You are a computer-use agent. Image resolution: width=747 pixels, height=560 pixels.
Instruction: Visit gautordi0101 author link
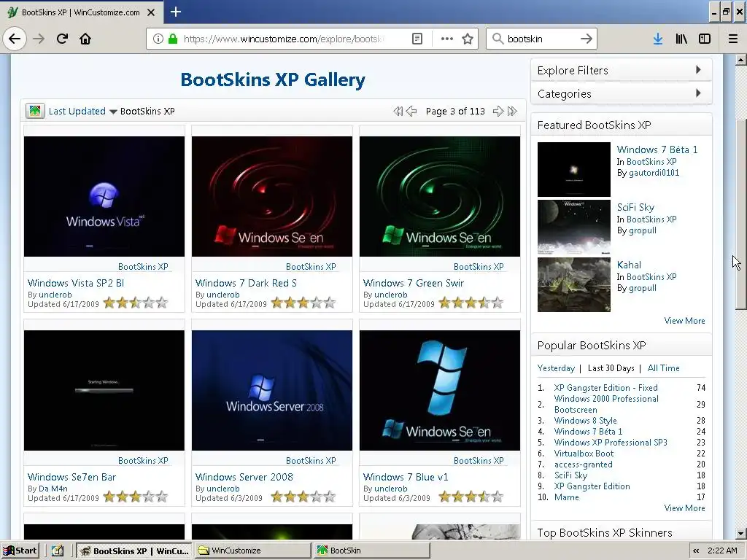tap(654, 173)
